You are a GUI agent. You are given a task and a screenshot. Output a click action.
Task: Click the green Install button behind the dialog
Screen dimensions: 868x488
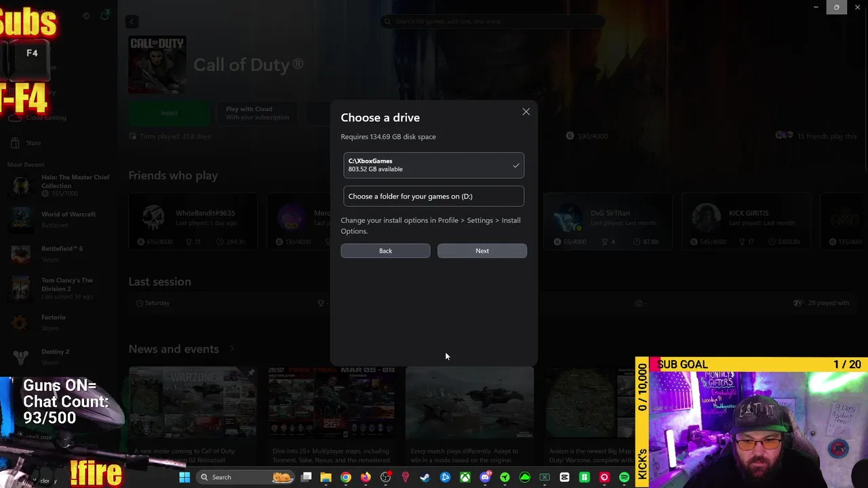(169, 113)
